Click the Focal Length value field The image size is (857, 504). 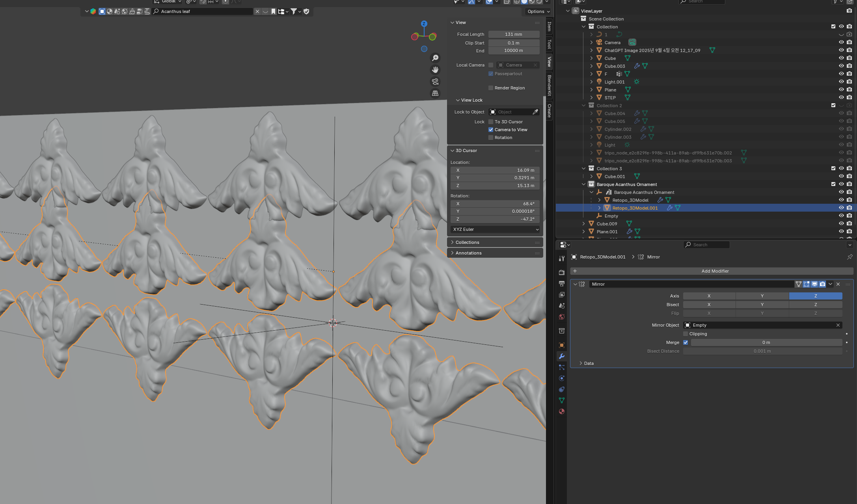514,34
